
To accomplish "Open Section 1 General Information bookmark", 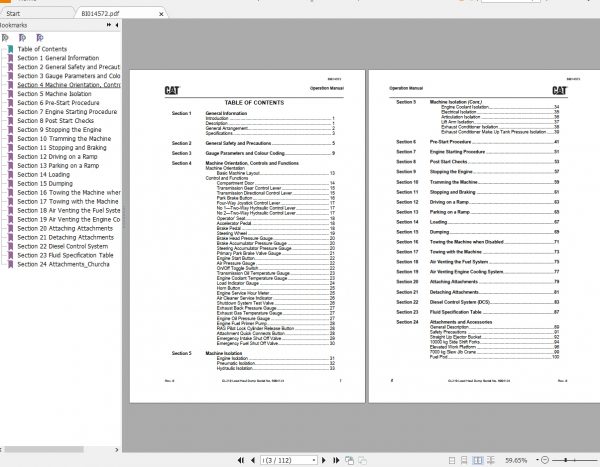I will [x=58, y=58].
